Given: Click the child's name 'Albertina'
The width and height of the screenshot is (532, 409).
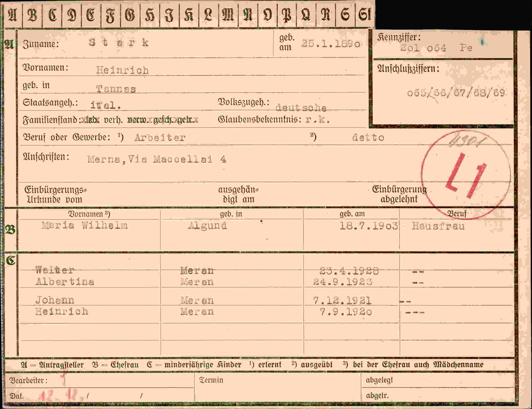Looking at the screenshot, I should point(65,282).
